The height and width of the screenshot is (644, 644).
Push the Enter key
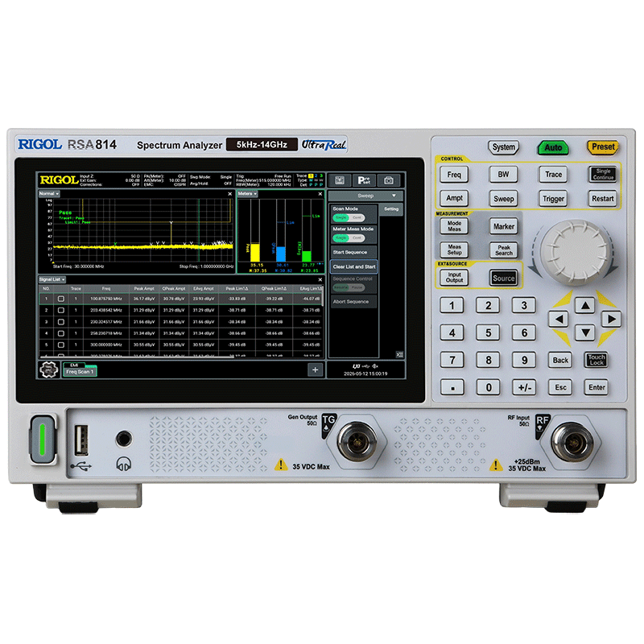pos(597,387)
